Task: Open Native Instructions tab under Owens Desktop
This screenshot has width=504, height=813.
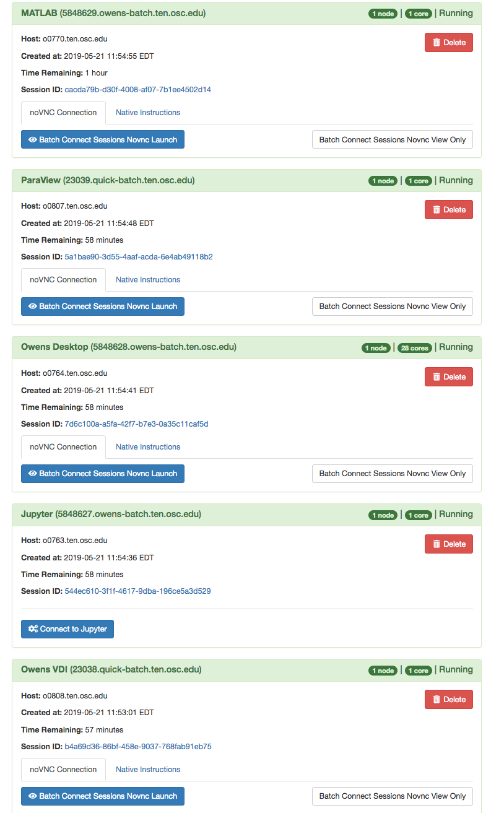Action: [147, 446]
